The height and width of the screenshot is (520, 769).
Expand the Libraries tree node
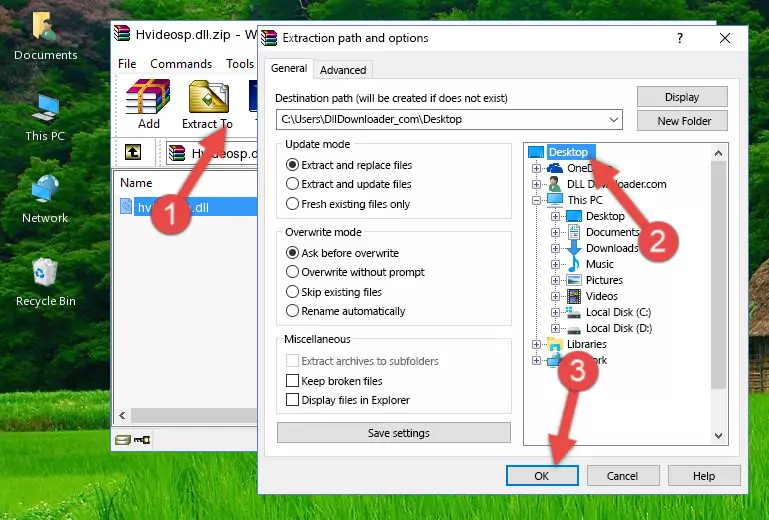pyautogui.click(x=536, y=344)
